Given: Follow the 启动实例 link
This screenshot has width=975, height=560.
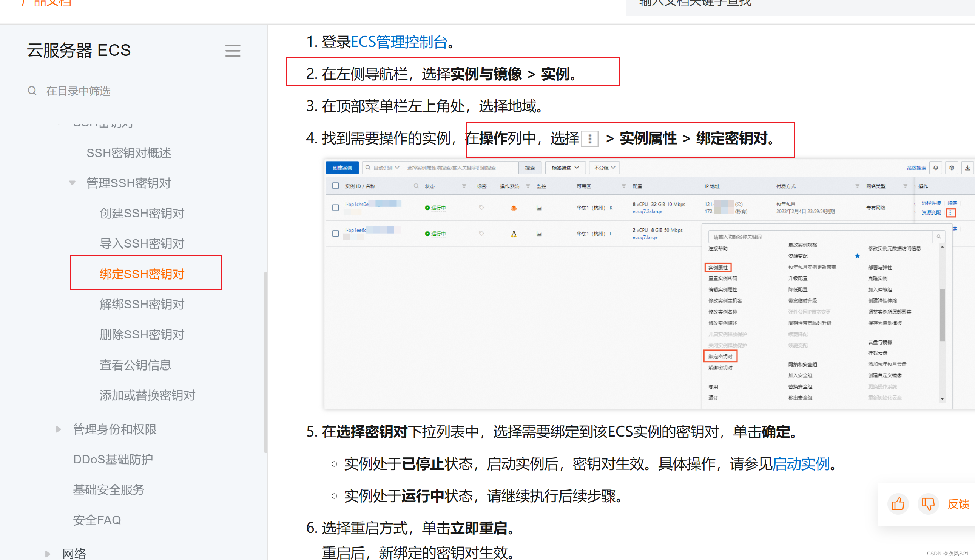Looking at the screenshot, I should pyautogui.click(x=801, y=464).
